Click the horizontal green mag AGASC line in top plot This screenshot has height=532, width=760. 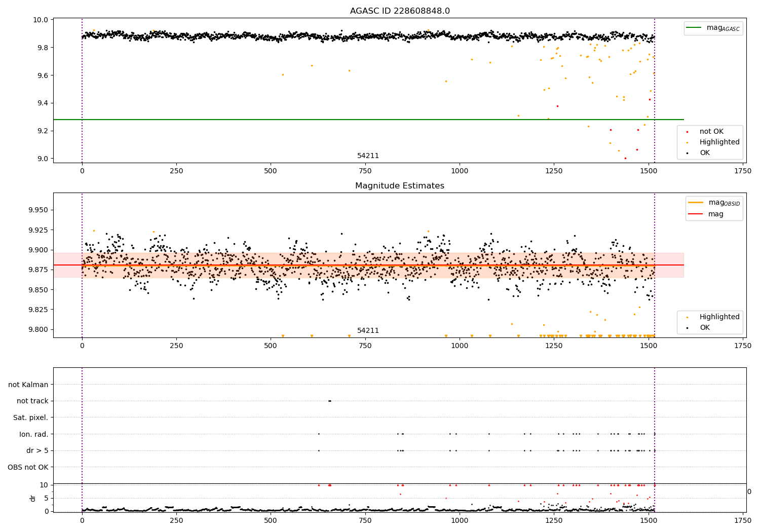368,120
